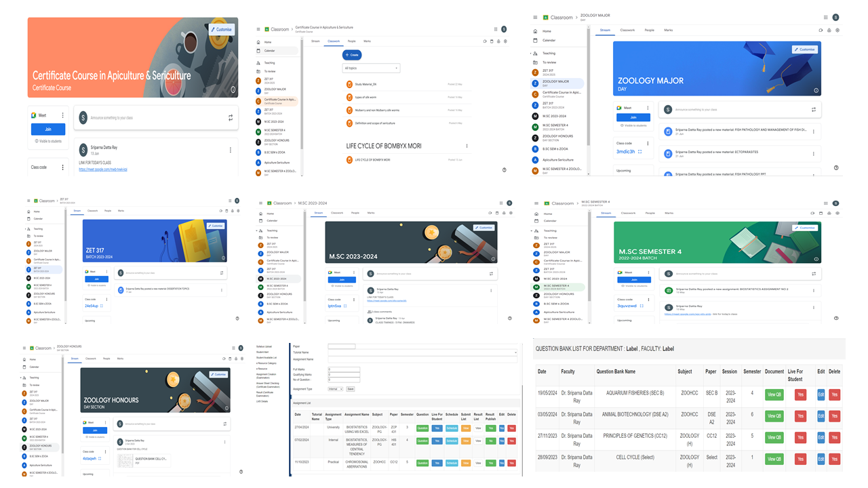Click the Create button in Classwork page
Viewport: 868px width, 488px height.
click(352, 55)
